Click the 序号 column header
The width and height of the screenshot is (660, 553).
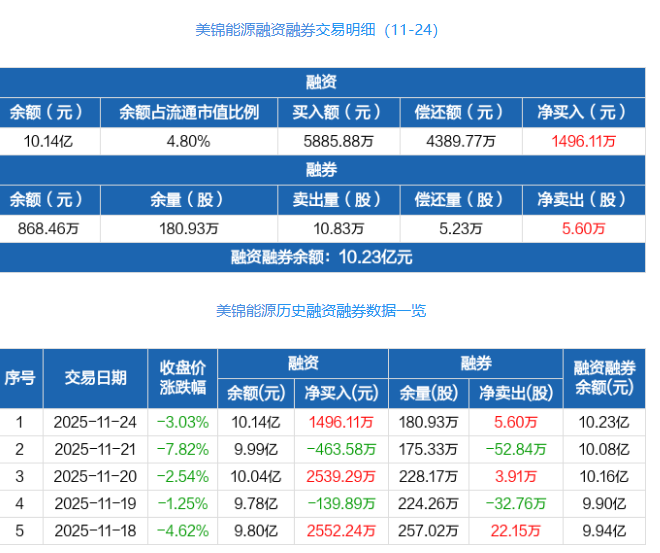[x=20, y=378]
